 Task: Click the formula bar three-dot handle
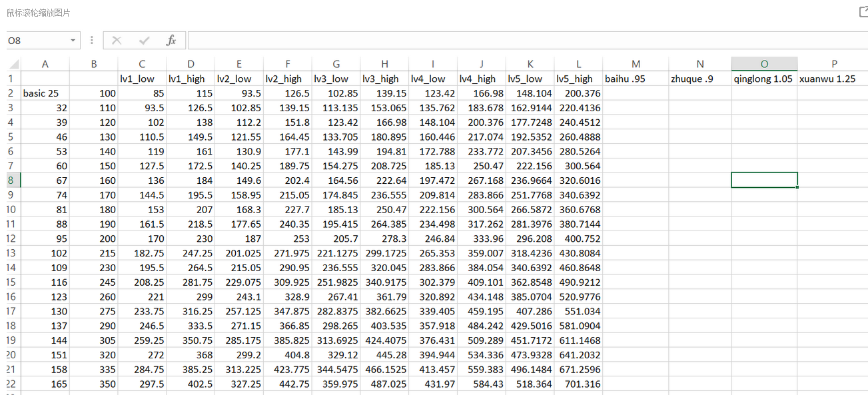91,41
